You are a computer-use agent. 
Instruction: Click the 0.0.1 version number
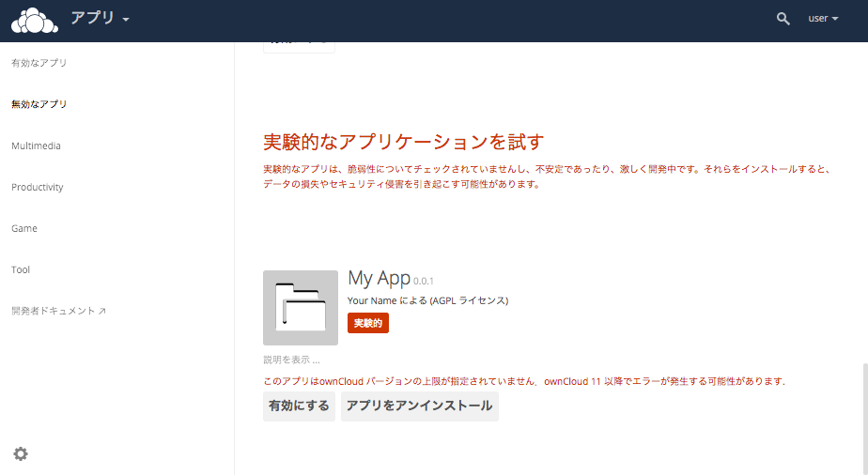424,282
